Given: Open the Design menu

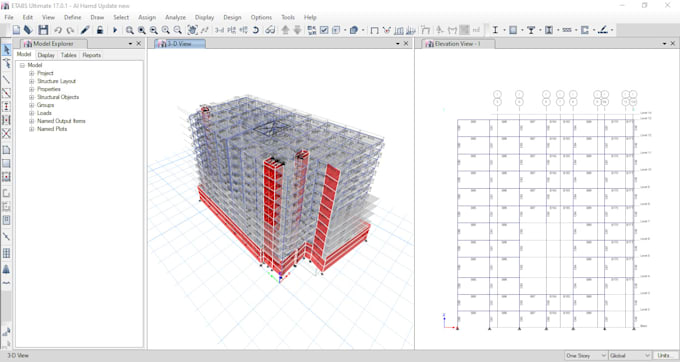Looking at the screenshot, I should pos(232,17).
